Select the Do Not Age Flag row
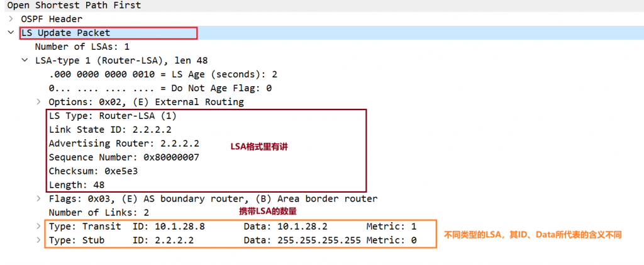 pos(160,88)
